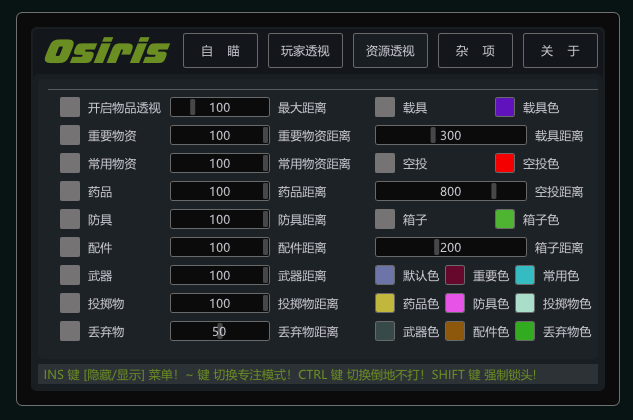Click the 空投距离 slider showing 800
Viewport: 633px width, 420px height.
click(451, 191)
